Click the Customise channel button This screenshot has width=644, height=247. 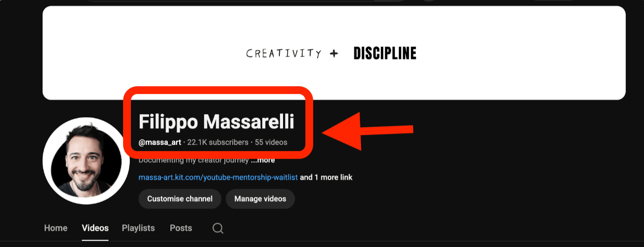pyautogui.click(x=180, y=199)
